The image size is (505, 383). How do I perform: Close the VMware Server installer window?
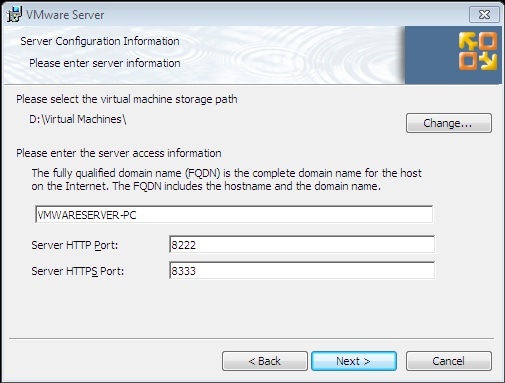(484, 15)
